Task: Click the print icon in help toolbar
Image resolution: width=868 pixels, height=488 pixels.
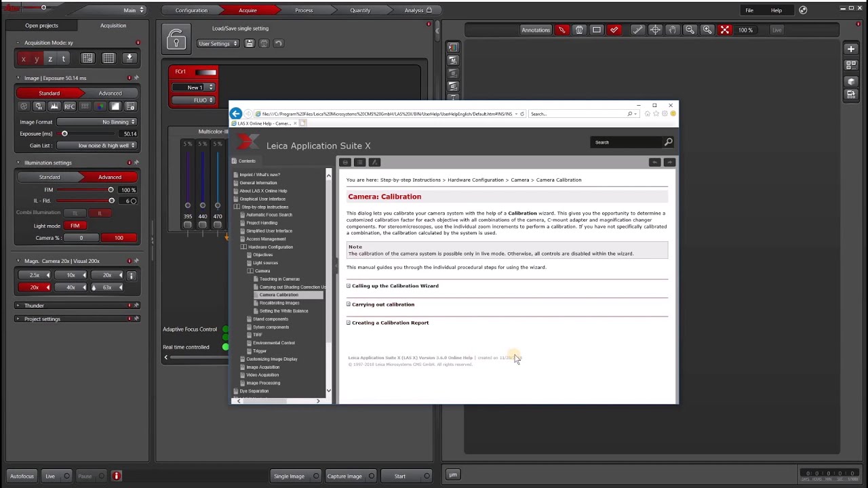Action: 345,163
